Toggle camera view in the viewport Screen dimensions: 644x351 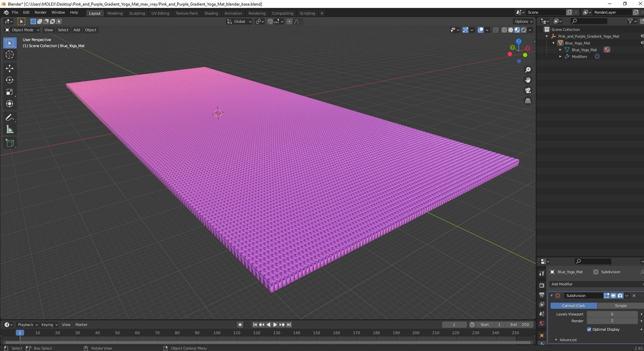[x=528, y=91]
